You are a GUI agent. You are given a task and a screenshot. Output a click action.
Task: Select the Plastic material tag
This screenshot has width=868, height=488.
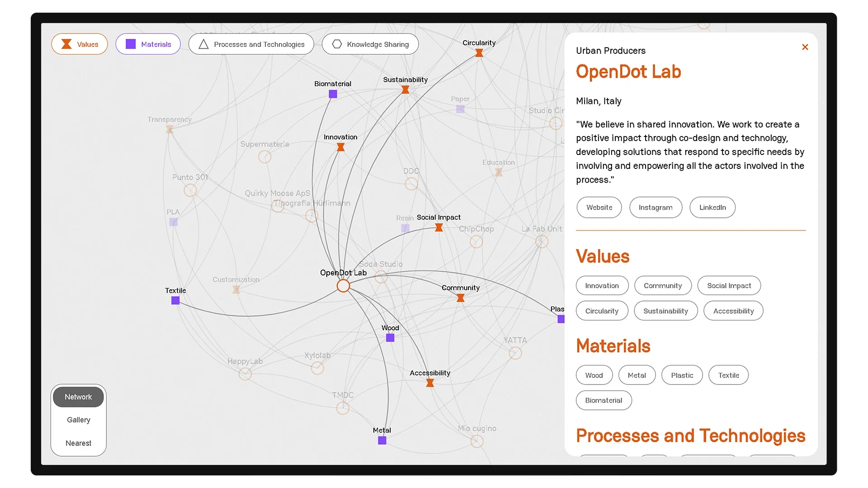tap(682, 375)
